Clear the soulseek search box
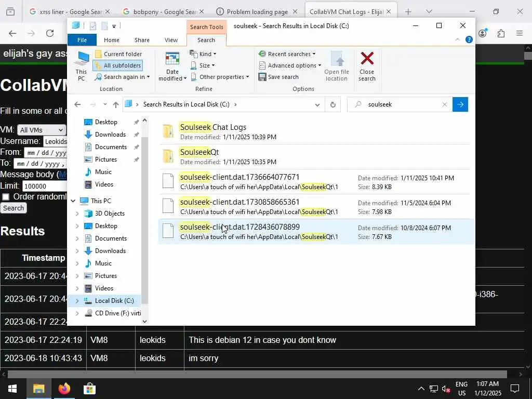The height and width of the screenshot is (399, 532). [x=445, y=104]
